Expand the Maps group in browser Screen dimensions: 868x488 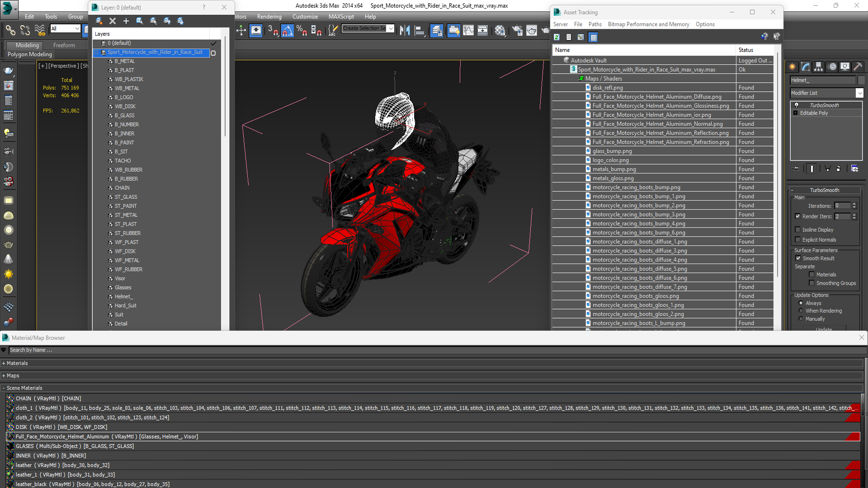click(x=4, y=375)
